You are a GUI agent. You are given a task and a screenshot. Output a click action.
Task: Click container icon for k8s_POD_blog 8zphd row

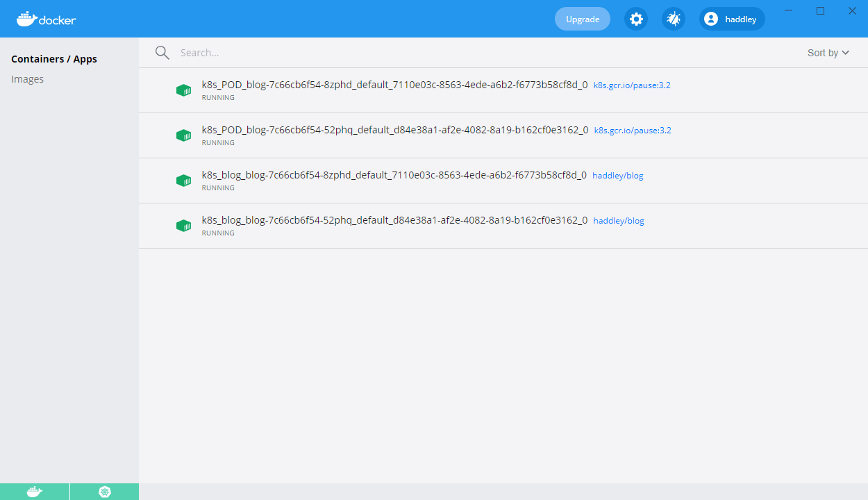click(183, 90)
